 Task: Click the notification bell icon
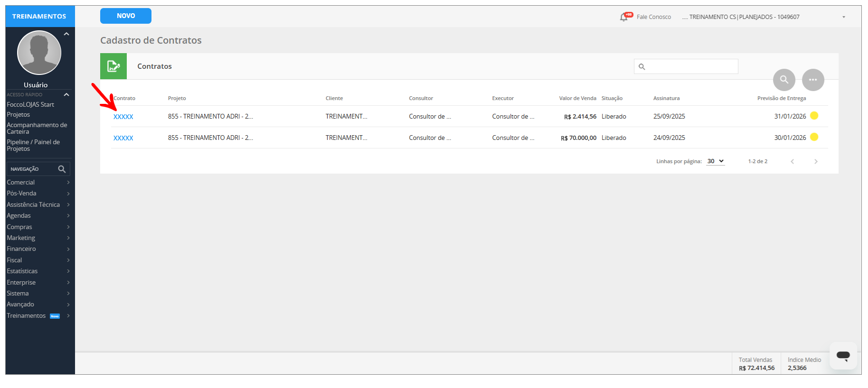(624, 17)
